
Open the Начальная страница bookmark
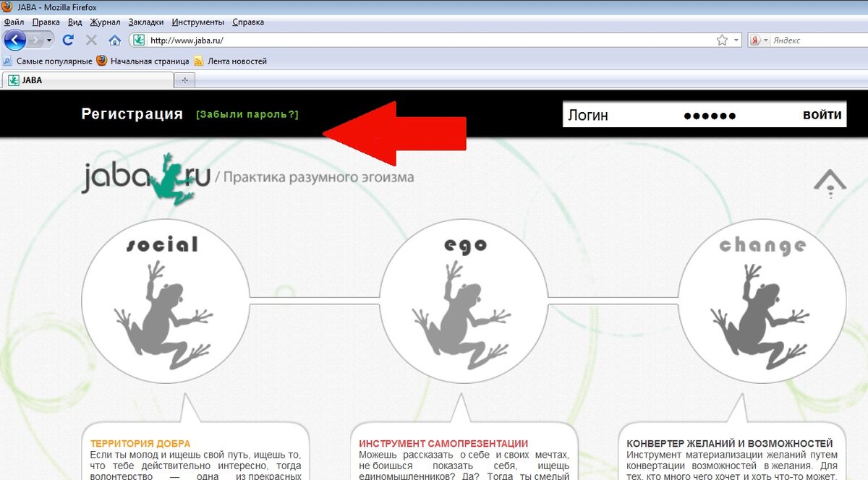tap(142, 61)
